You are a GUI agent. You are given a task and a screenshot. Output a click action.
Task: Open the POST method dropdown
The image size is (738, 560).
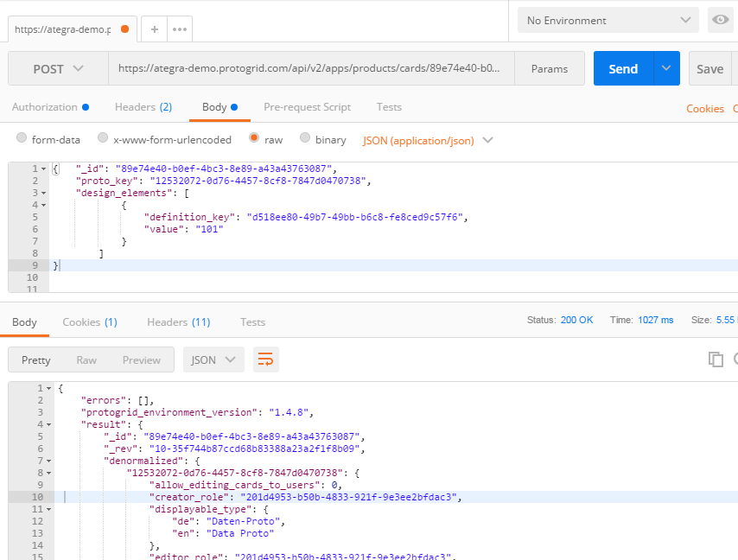point(59,69)
